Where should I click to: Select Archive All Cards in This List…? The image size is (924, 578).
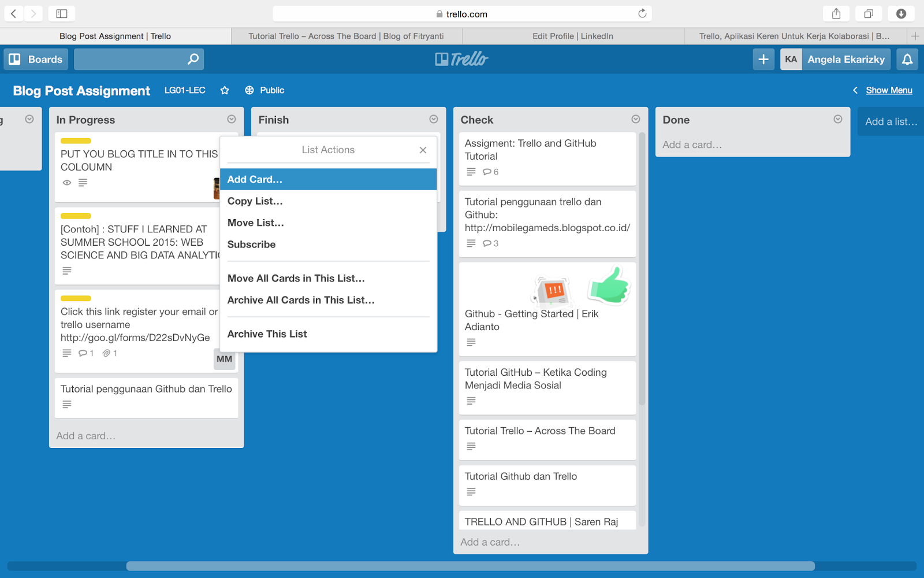(x=328, y=300)
